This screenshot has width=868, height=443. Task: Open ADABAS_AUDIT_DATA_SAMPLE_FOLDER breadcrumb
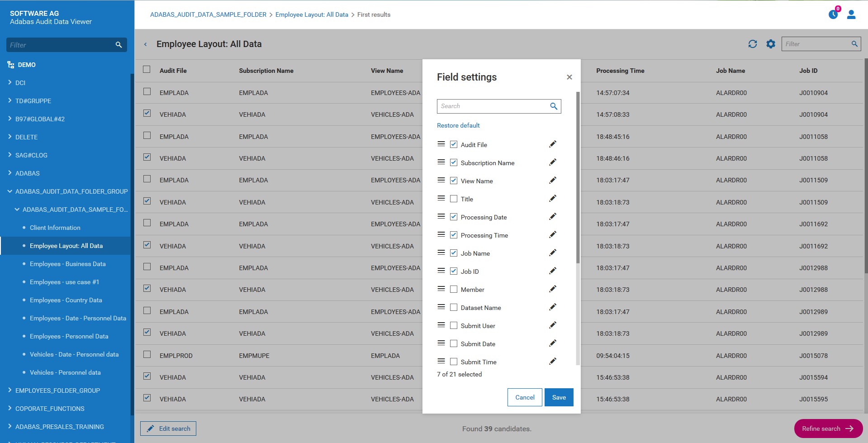208,14
